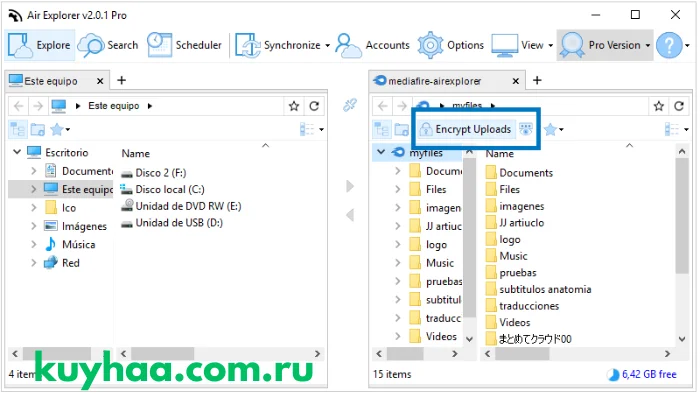Viewport: 700px width, 394px height.
Task: Create new folder in left pane
Action: click(38, 129)
